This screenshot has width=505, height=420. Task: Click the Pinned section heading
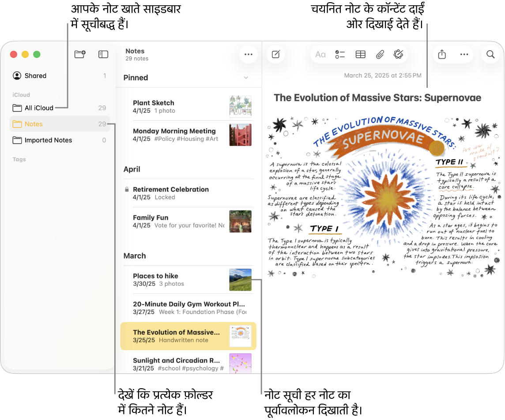tap(136, 78)
